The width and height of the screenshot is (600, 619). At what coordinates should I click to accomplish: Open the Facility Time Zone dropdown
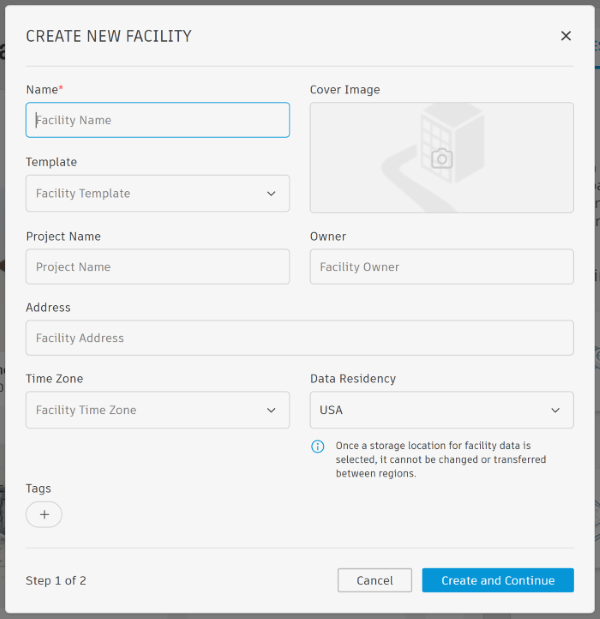pyautogui.click(x=158, y=410)
